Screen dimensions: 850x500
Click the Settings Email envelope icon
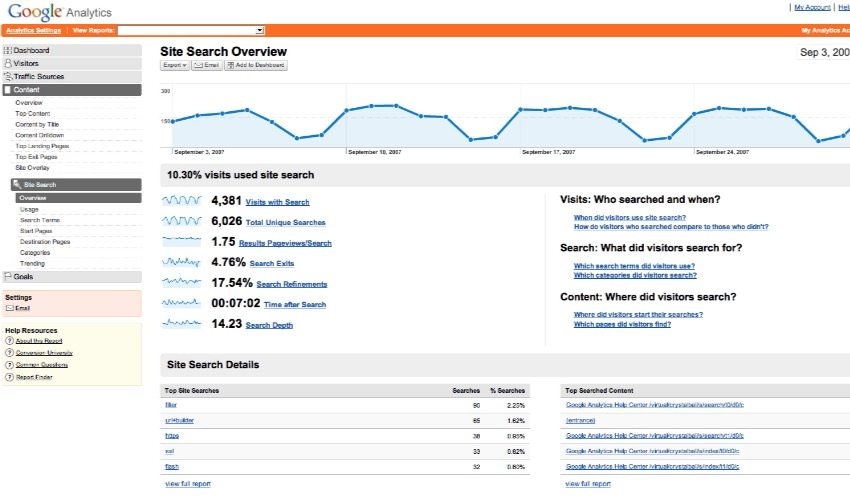click(x=10, y=308)
